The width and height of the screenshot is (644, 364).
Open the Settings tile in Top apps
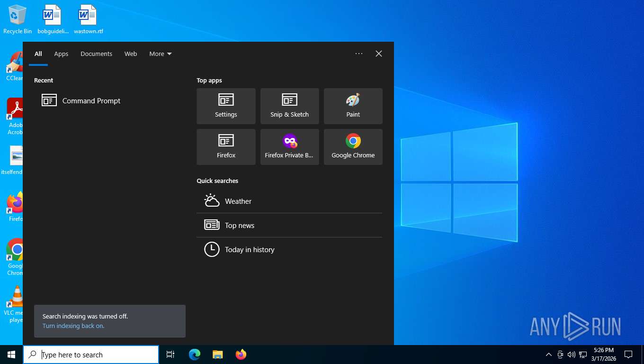point(226,106)
